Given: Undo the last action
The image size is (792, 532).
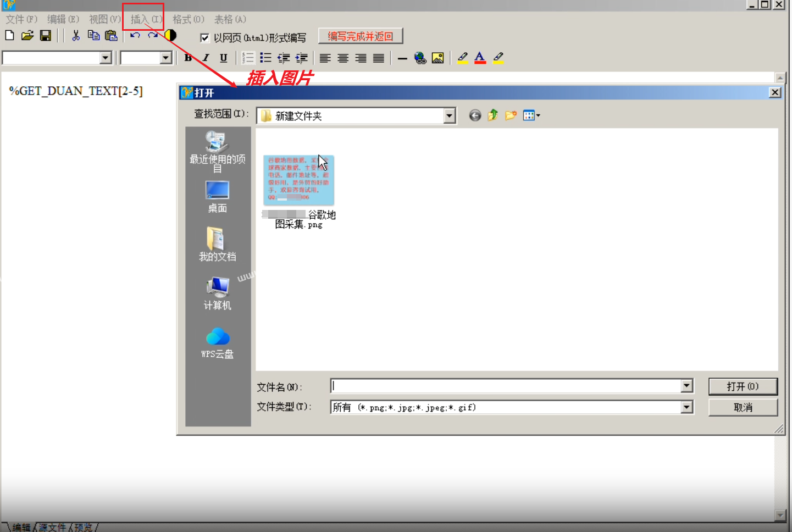Looking at the screenshot, I should (135, 36).
